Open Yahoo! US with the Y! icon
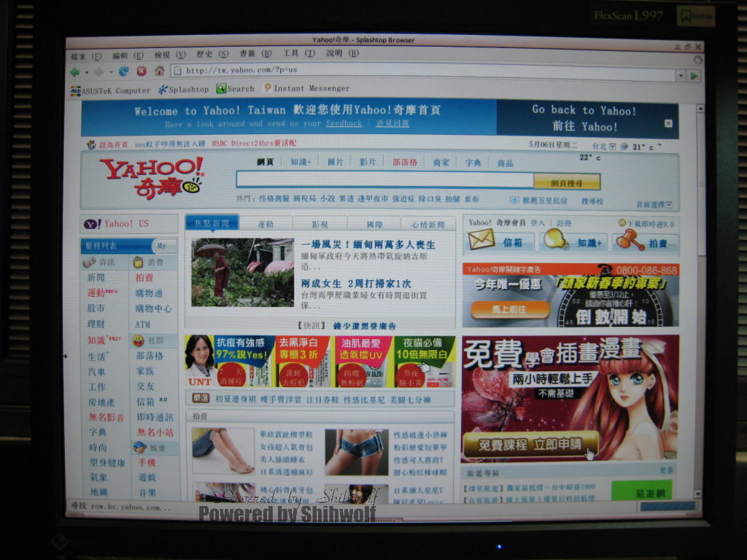747x560 pixels. (117, 223)
